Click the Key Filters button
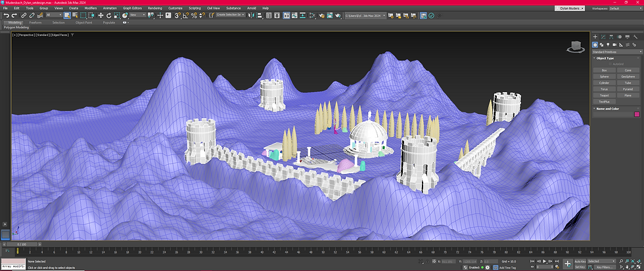 [x=605, y=267]
